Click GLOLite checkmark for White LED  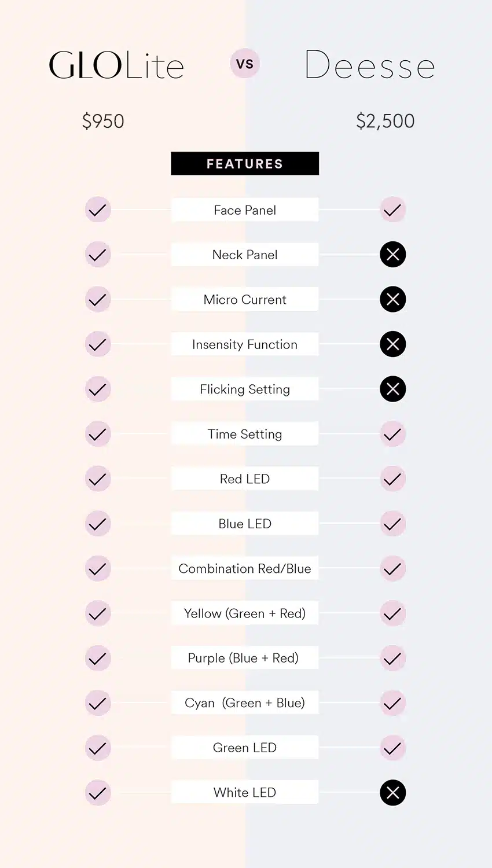coord(98,793)
